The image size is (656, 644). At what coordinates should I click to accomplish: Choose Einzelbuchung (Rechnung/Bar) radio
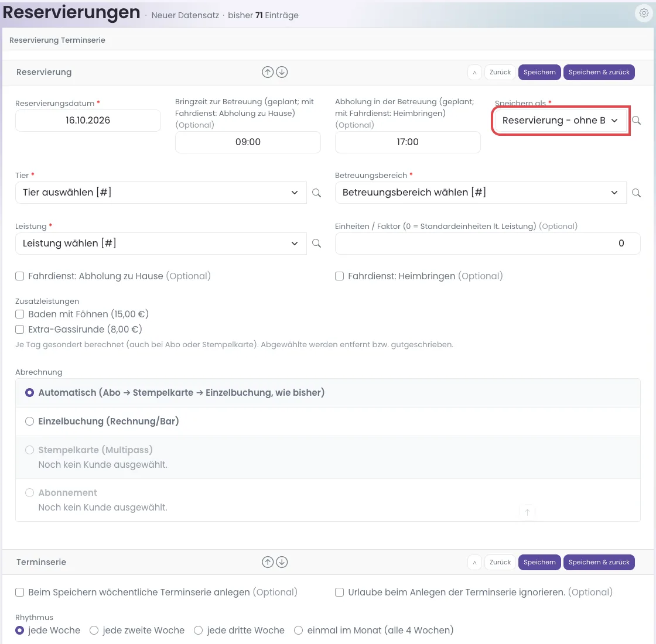(29, 421)
